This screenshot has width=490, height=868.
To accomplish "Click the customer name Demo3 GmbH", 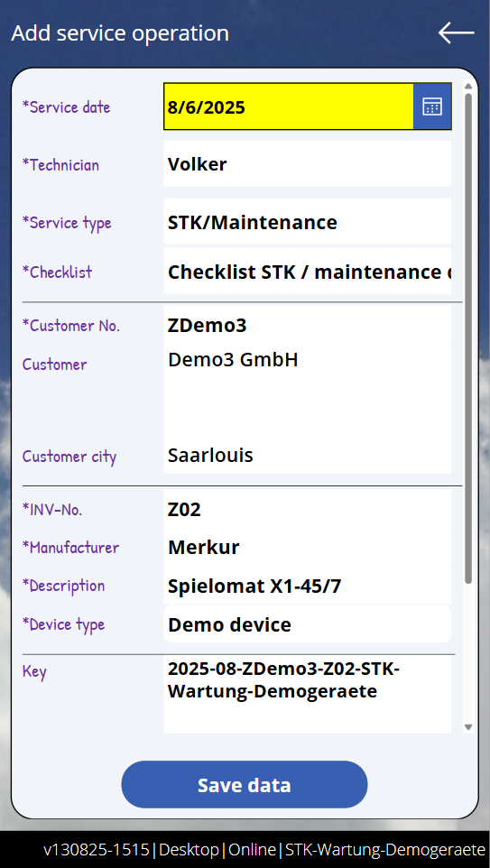I will point(233,360).
